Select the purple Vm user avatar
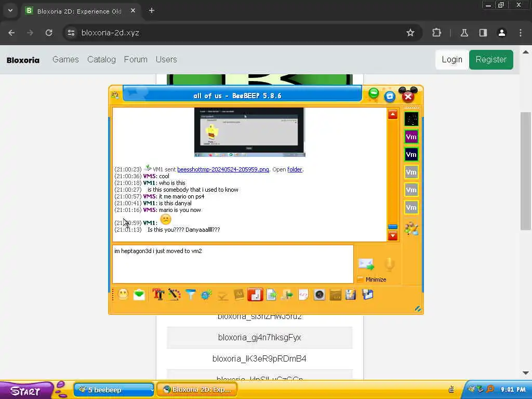 point(411,137)
